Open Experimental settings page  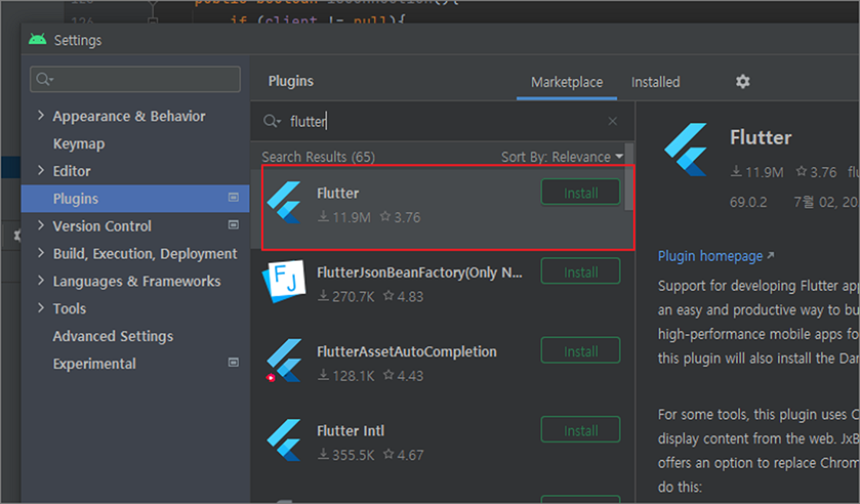click(94, 364)
